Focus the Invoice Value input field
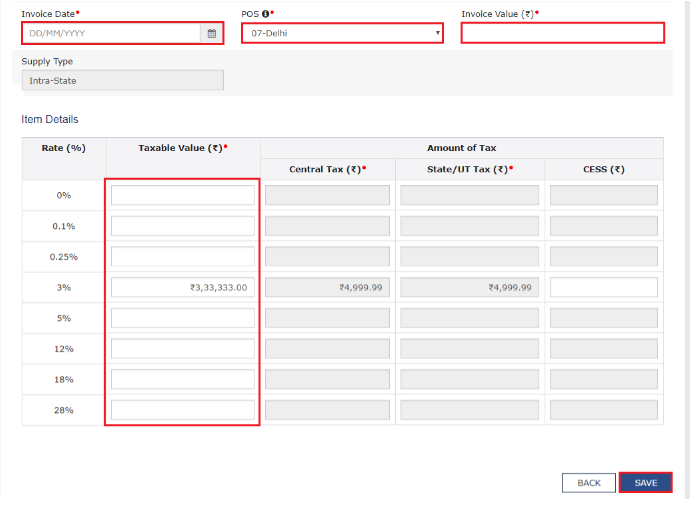Screen dimensions: 690x511 562,33
